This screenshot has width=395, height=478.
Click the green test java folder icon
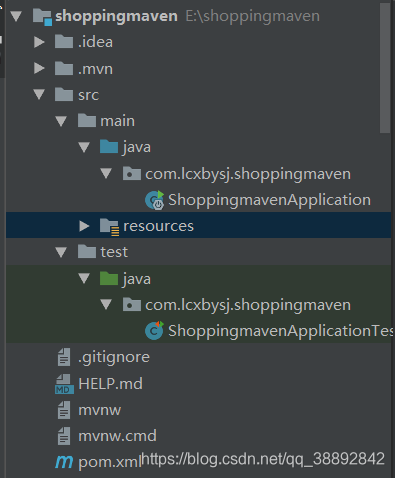pyautogui.click(x=109, y=278)
